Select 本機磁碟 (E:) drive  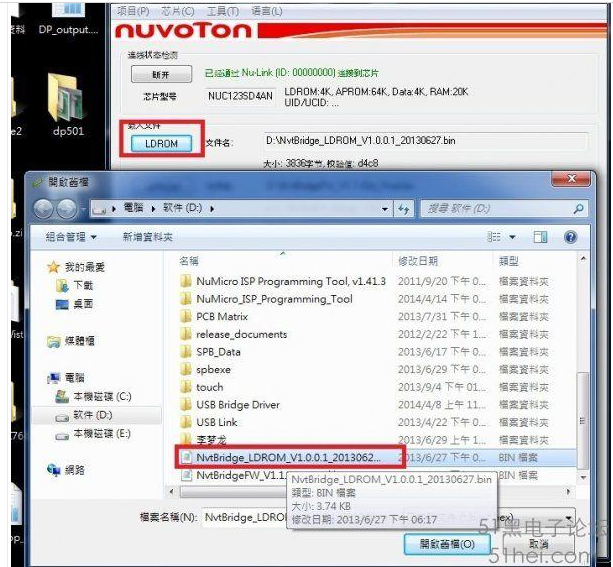click(93, 434)
